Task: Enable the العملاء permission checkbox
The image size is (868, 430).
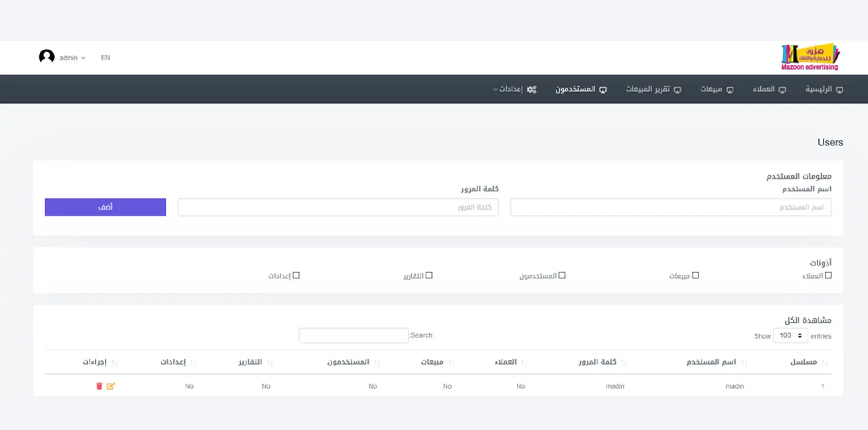Action: point(828,275)
